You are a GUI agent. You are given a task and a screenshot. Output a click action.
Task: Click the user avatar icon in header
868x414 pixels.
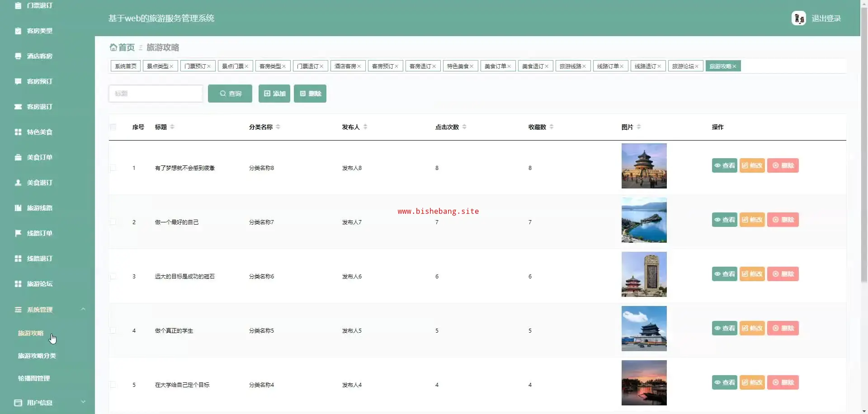coord(798,18)
